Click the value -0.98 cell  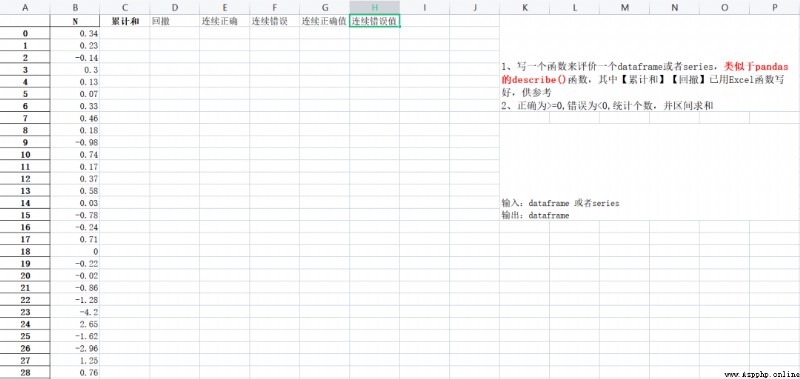tap(75, 142)
